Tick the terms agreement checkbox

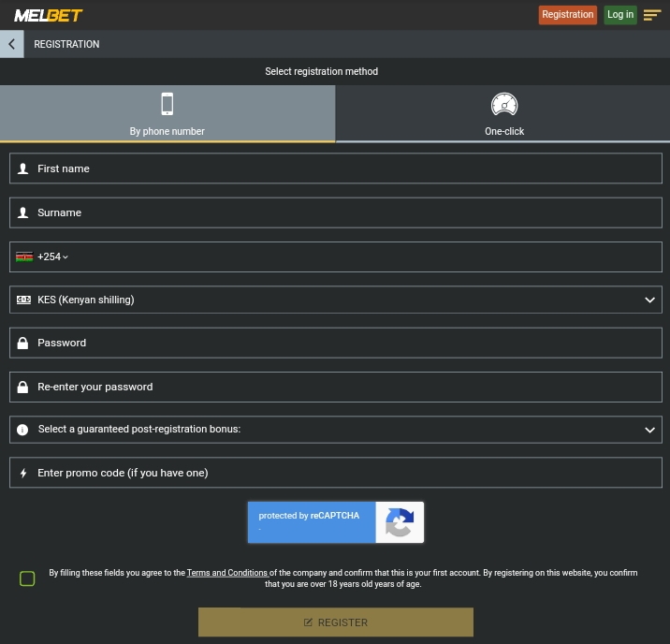27,578
